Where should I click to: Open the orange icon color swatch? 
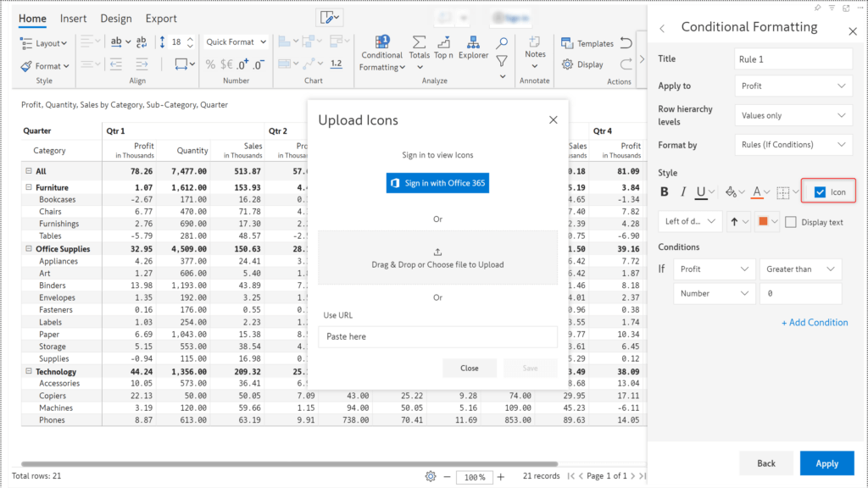pos(767,221)
